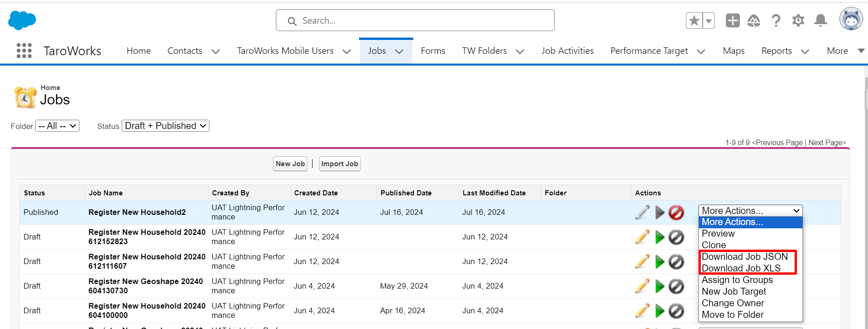
Task: Click the pencil edit icon for Register New Household2
Action: (642, 213)
